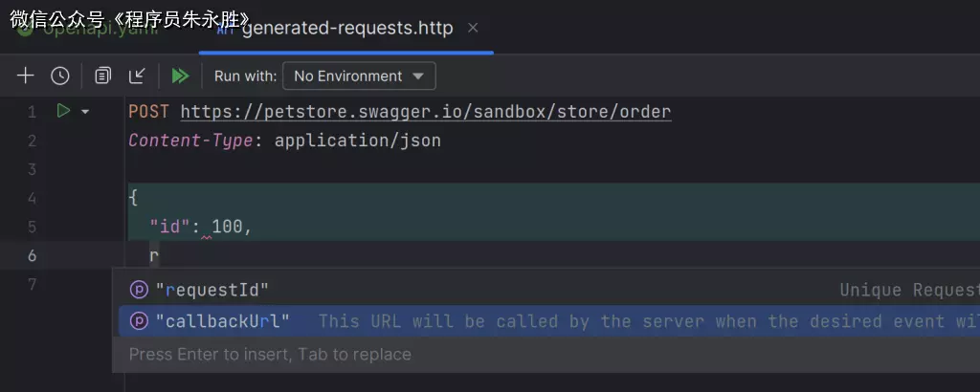Click the import arrow icon in toolbar
The height and width of the screenshot is (392, 980).
[137, 76]
